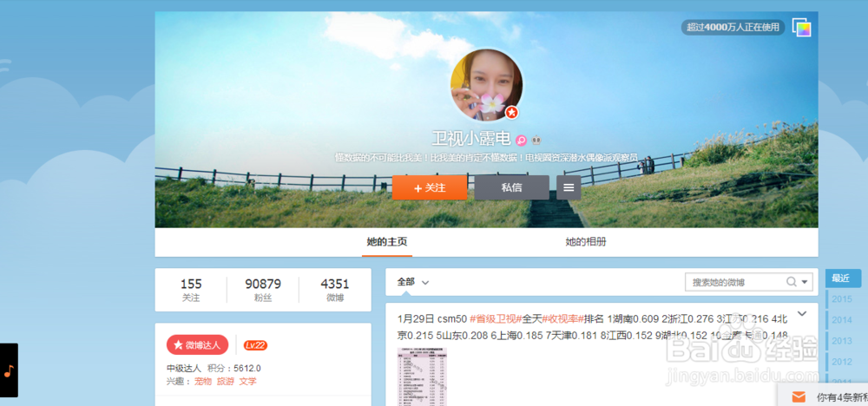This screenshot has width=868, height=406.
Task: Open the more options hamburger menu
Action: point(569,187)
